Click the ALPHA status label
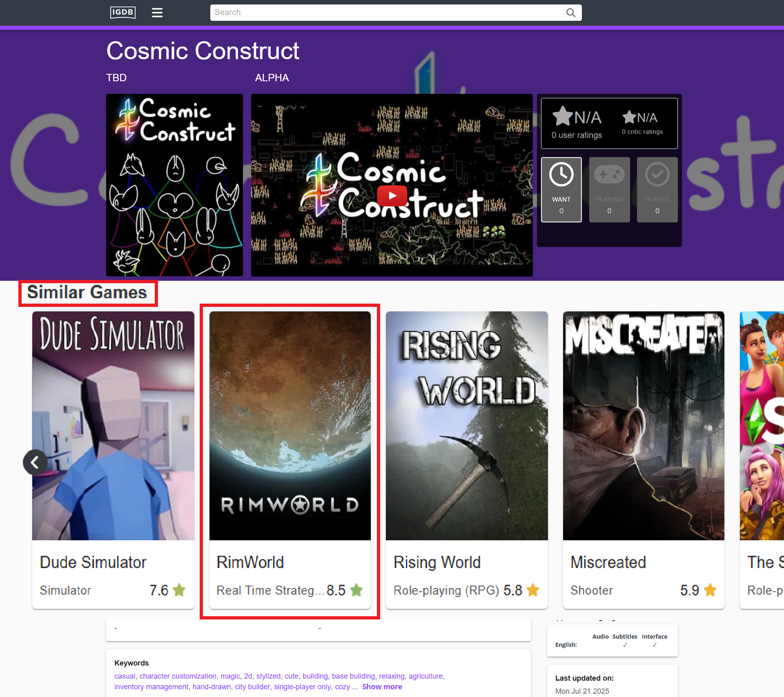Image resolution: width=784 pixels, height=697 pixels. 272,78
